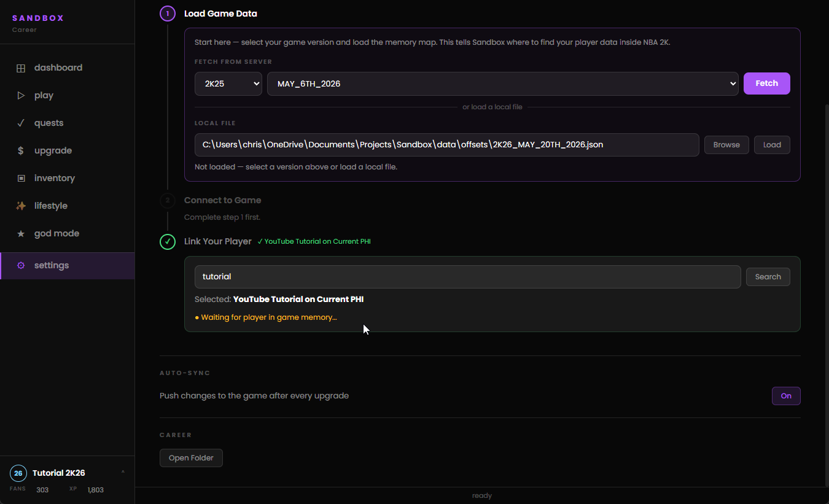Click the Browse button for local file
This screenshot has width=829, height=504.
pos(726,145)
